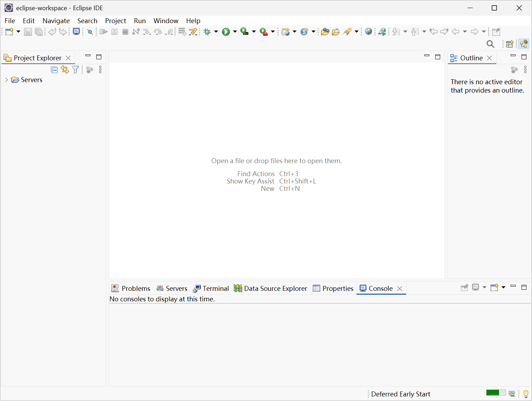The width and height of the screenshot is (532, 401).
Task: Click the Step Into icon
Action: click(x=147, y=32)
